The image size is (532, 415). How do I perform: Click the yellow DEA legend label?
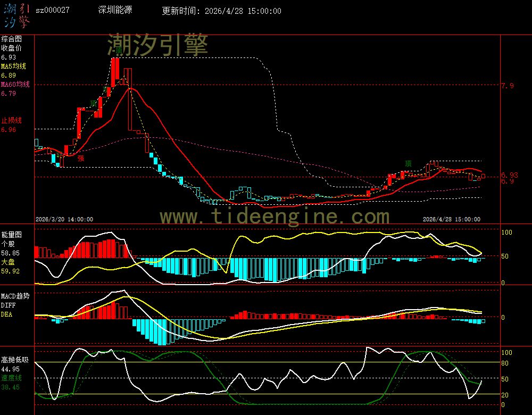click(6, 314)
